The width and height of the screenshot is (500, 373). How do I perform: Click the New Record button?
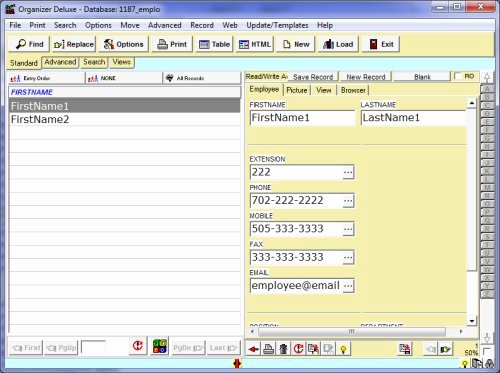366,77
